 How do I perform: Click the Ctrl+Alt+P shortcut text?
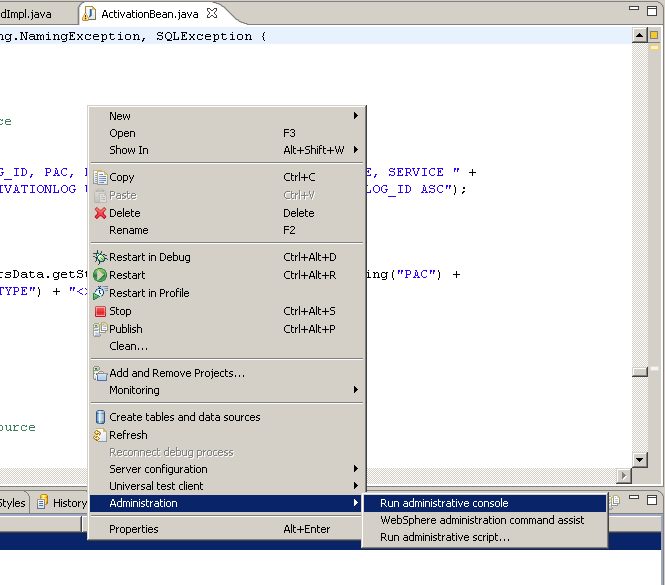click(309, 329)
